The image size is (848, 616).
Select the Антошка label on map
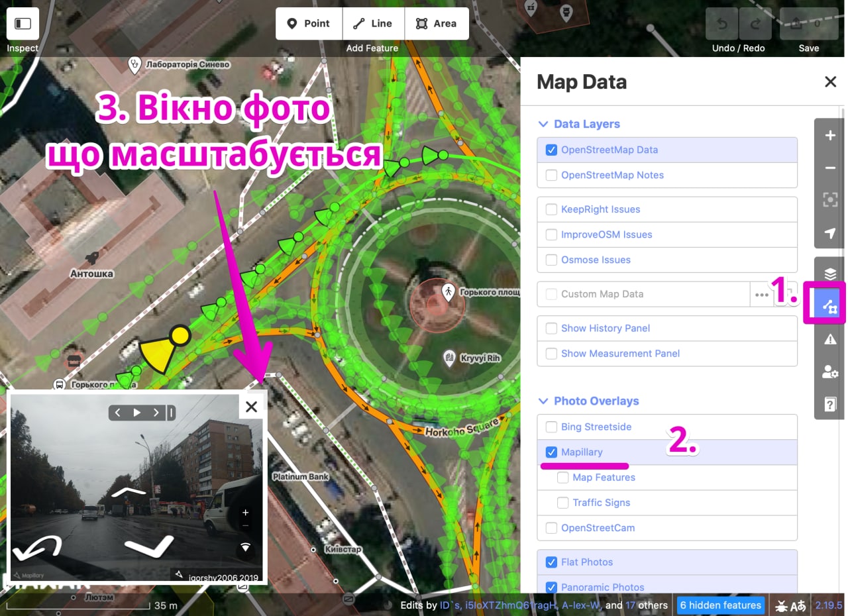click(92, 274)
